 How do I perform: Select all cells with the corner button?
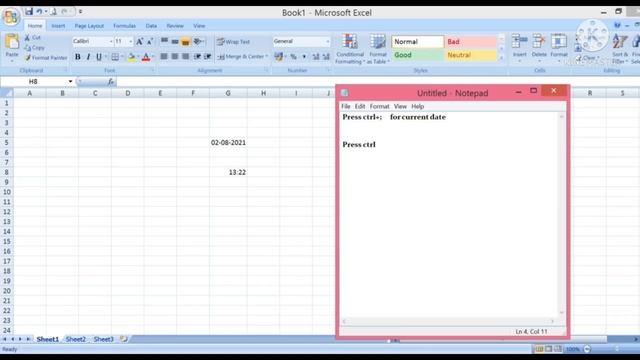(7, 93)
